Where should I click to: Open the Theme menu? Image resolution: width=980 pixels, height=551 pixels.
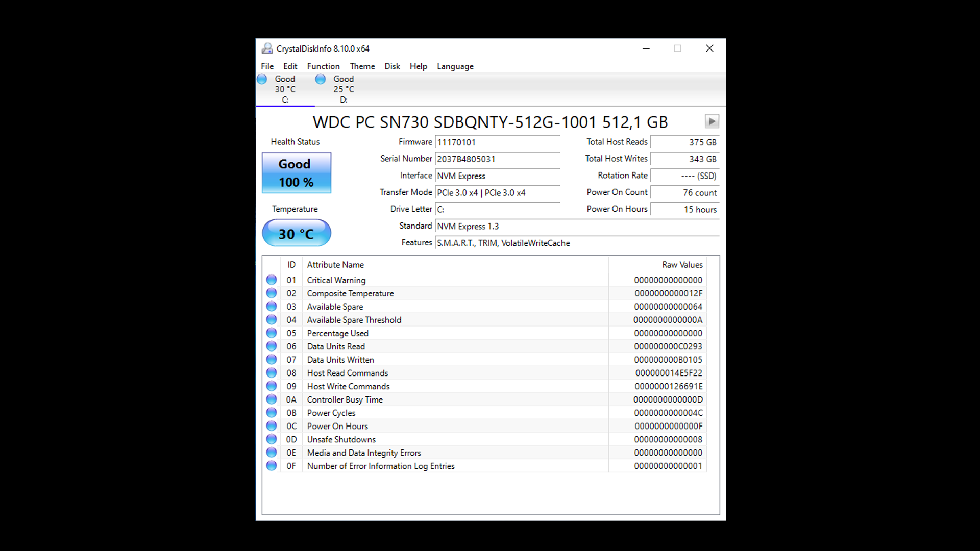[x=362, y=66]
